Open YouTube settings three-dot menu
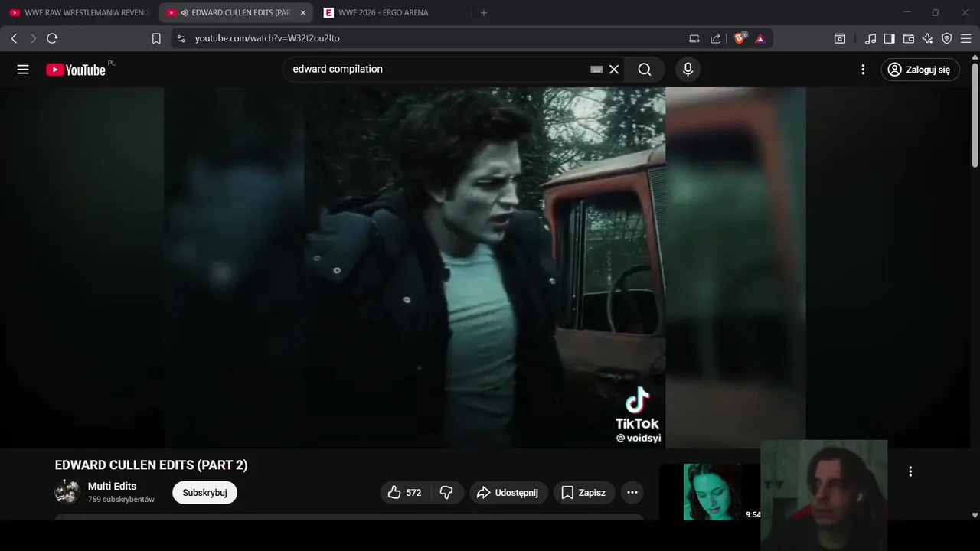The width and height of the screenshot is (980, 551). (x=863, y=70)
